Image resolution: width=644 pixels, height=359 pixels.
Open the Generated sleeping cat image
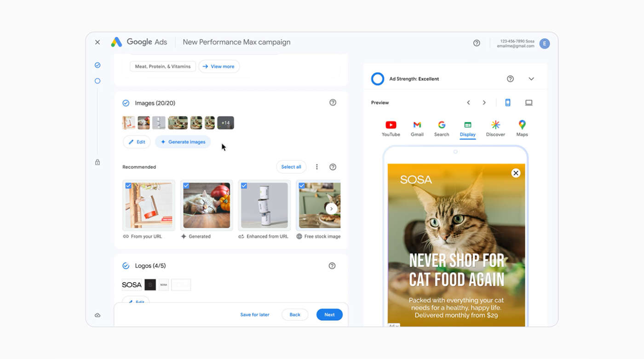207,205
